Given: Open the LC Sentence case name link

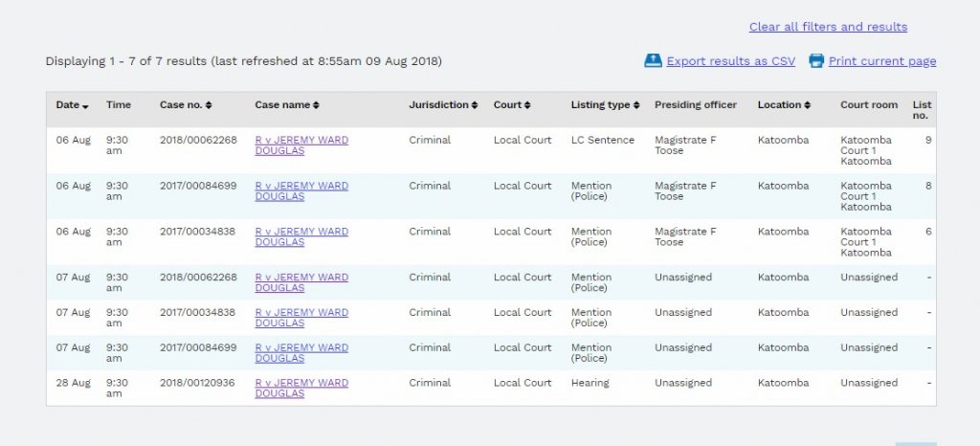Looking at the screenshot, I should click(301, 145).
